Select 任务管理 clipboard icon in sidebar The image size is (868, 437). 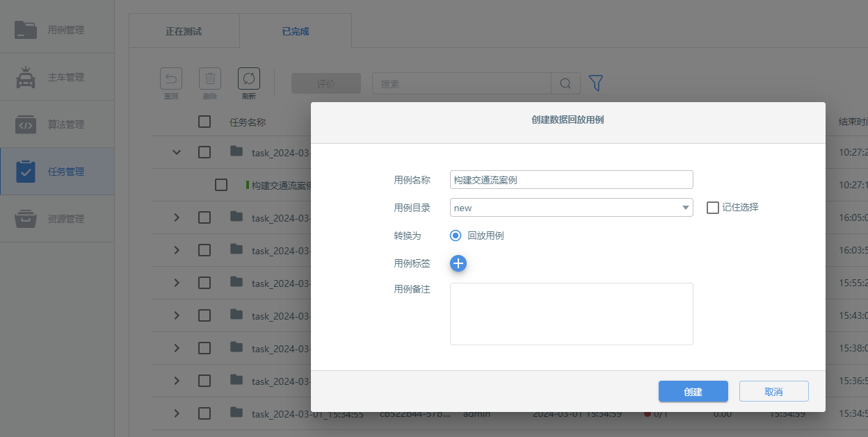pyautogui.click(x=26, y=172)
